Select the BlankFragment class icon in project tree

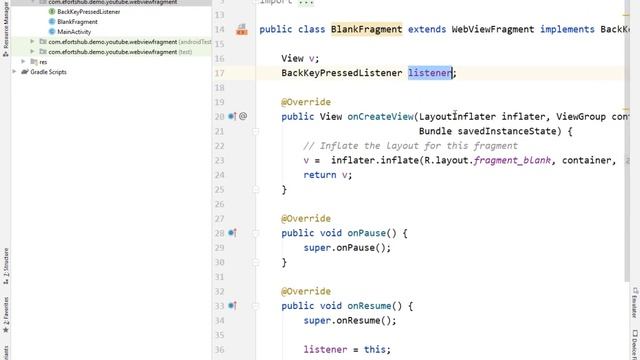pyautogui.click(x=52, y=21)
